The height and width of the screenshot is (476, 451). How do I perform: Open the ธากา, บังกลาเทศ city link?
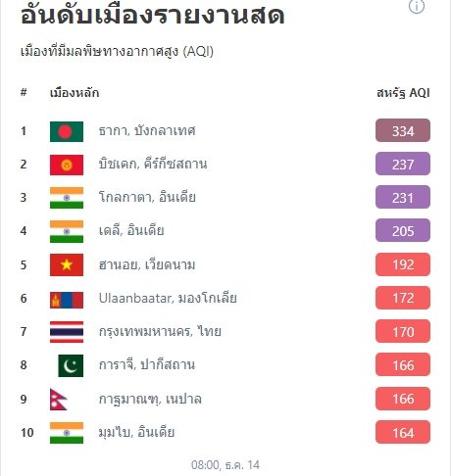click(147, 131)
